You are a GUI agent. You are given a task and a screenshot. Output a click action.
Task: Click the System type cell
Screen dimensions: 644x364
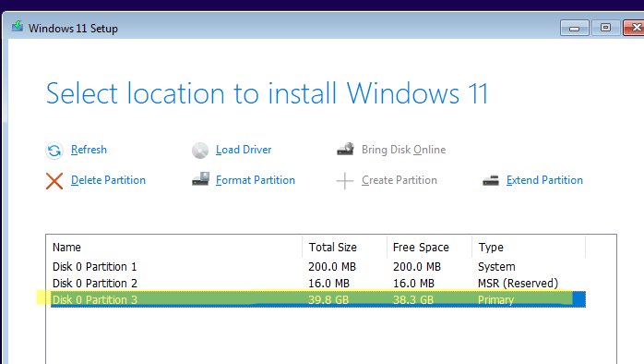click(496, 266)
